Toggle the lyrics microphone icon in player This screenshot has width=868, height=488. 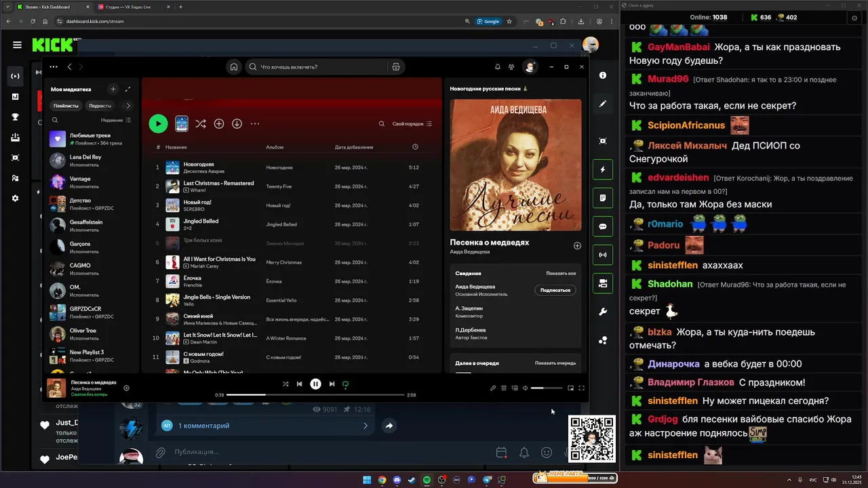tap(493, 388)
